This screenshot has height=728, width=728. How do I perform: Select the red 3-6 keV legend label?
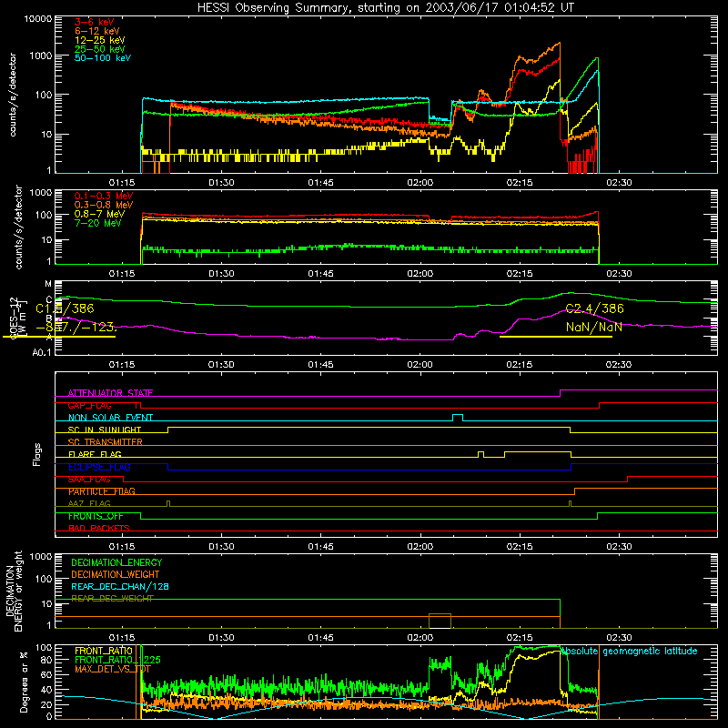click(x=95, y=22)
